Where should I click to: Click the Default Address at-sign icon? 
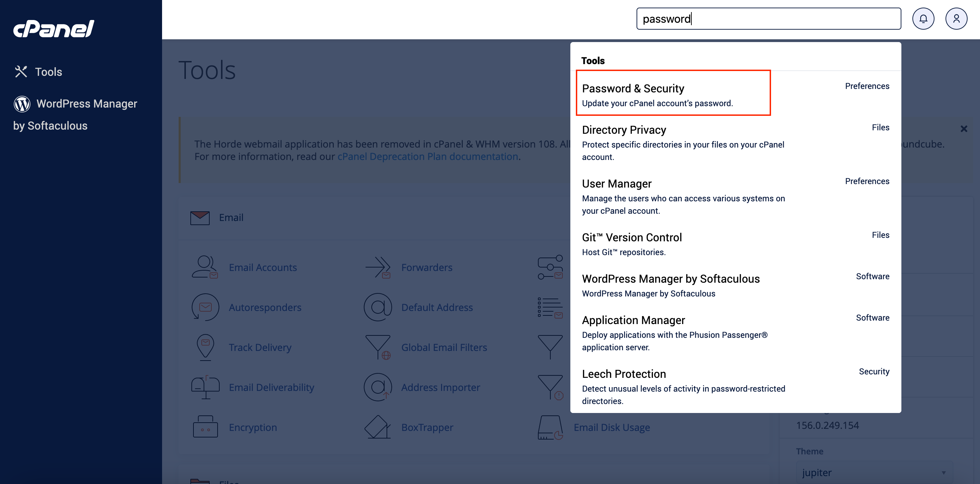coord(378,307)
